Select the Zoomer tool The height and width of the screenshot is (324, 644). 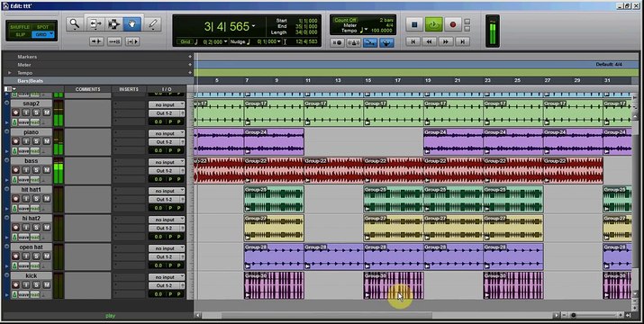[x=75, y=24]
